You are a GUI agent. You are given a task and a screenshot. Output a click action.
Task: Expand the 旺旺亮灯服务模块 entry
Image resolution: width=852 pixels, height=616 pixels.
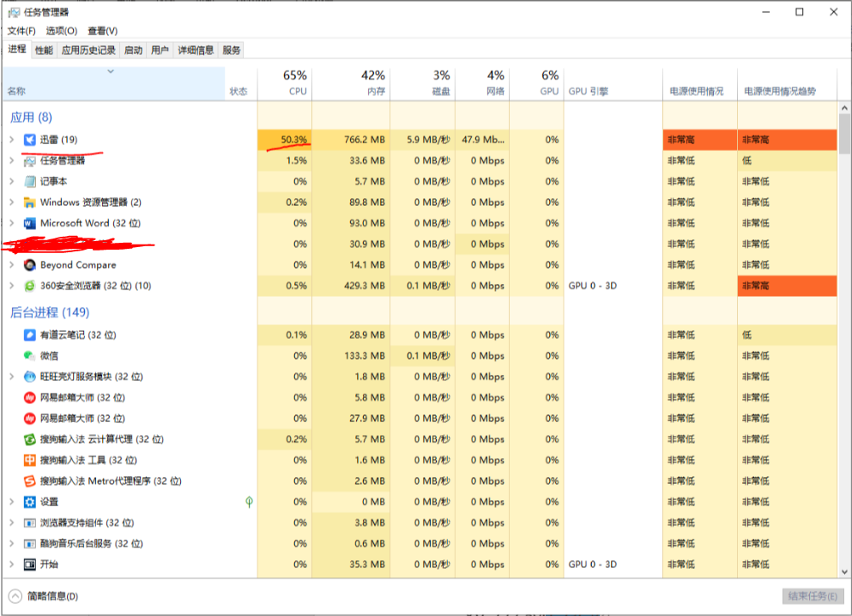[12, 377]
